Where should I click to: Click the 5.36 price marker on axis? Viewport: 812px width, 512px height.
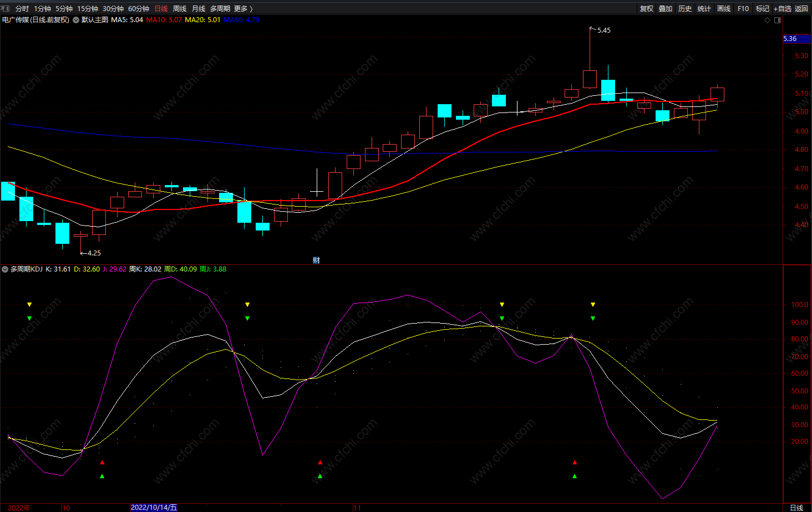point(797,39)
